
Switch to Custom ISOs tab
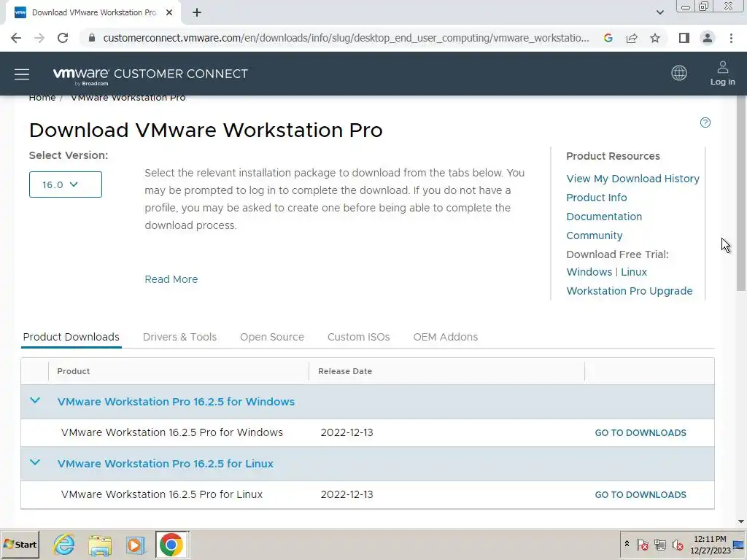[359, 337]
